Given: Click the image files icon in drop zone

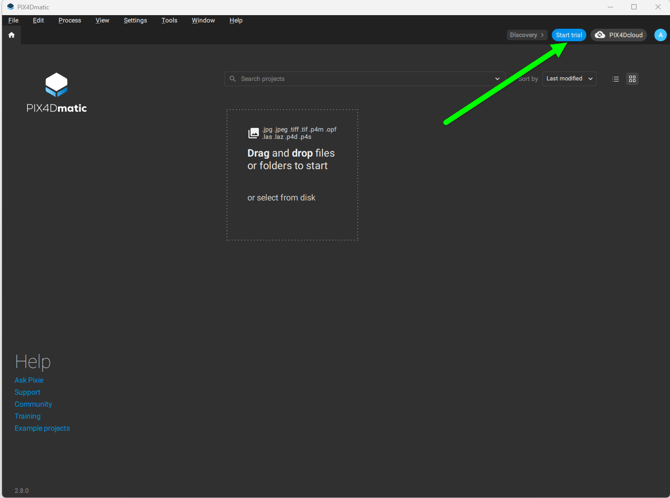Looking at the screenshot, I should (x=253, y=133).
